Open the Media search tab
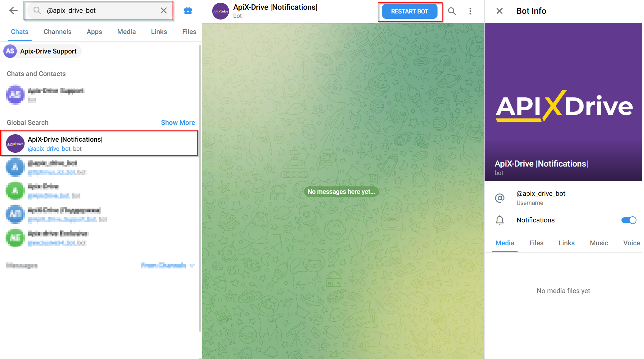The width and height of the screenshot is (644, 359). coord(126,32)
